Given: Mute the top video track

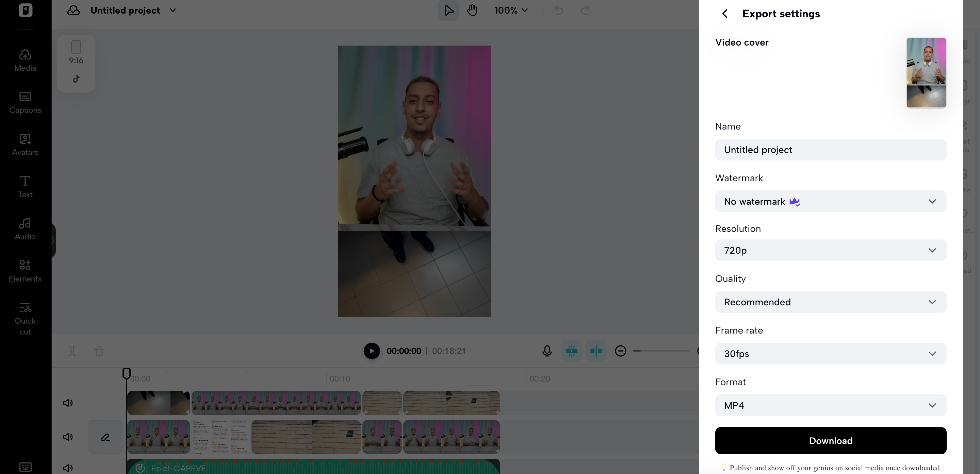Looking at the screenshot, I should tap(68, 403).
